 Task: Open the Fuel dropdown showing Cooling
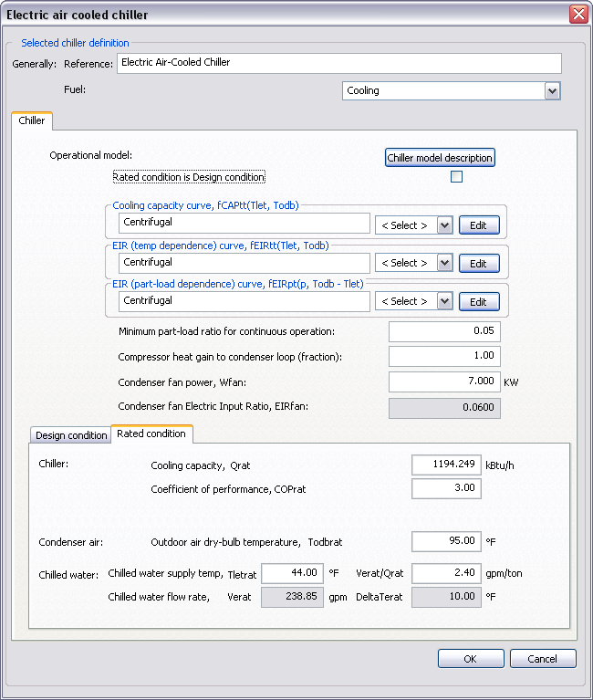(551, 90)
